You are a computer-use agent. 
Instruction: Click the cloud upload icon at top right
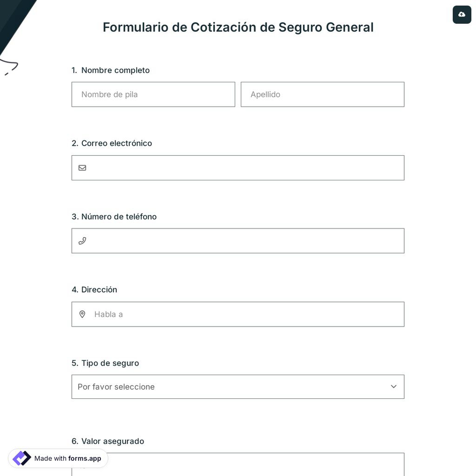click(462, 14)
